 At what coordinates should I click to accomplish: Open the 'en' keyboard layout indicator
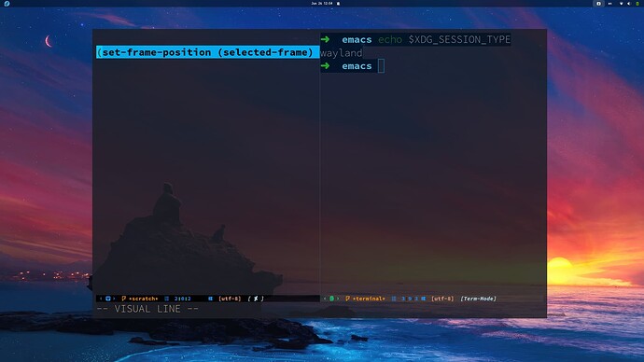point(609,4)
